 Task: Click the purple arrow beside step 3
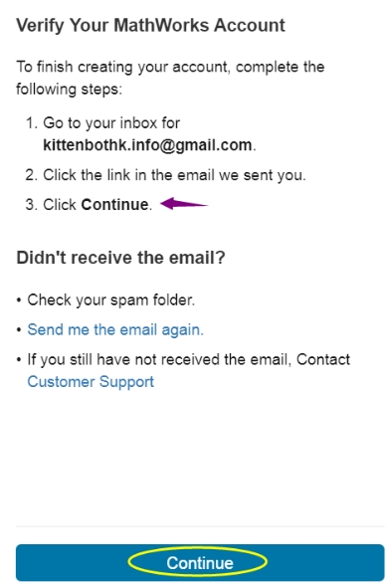[184, 204]
